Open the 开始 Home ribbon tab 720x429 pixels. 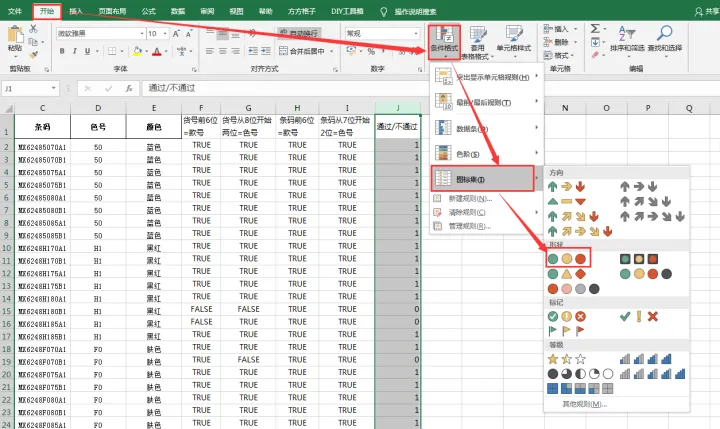point(47,11)
